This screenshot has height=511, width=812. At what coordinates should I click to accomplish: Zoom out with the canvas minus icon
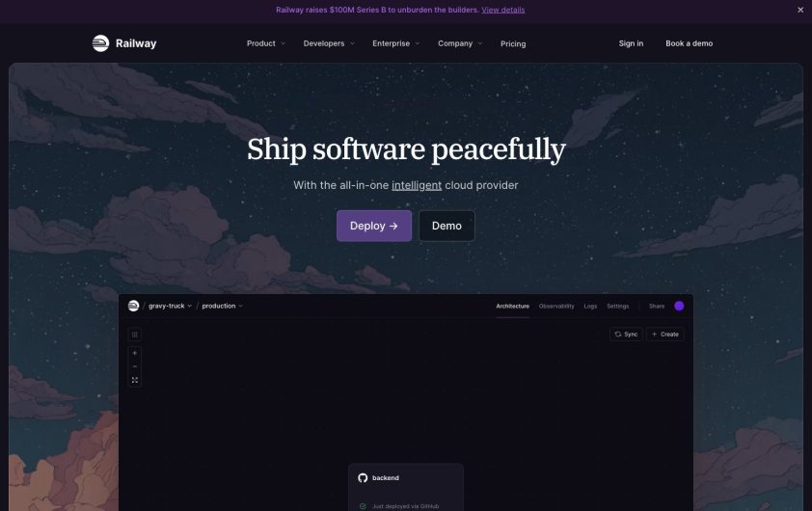pyautogui.click(x=135, y=366)
